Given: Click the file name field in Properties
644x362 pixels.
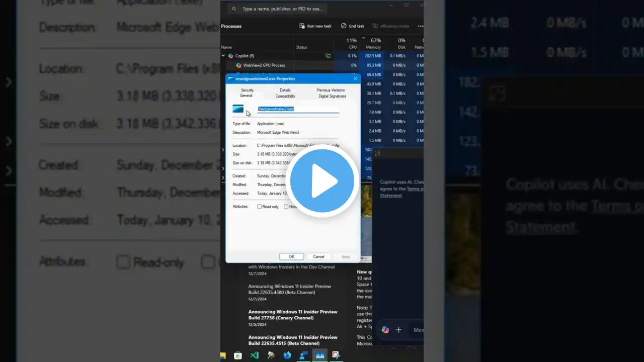Looking at the screenshot, I should pyautogui.click(x=298, y=109).
